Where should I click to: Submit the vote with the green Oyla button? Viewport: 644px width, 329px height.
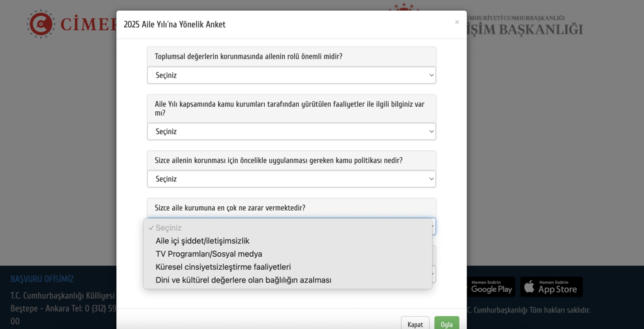(x=447, y=324)
